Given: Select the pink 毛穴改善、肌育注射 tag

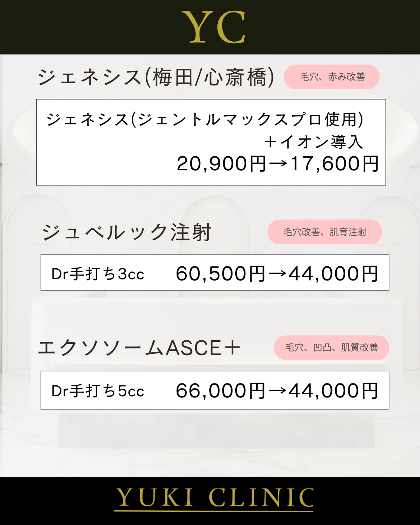Looking at the screenshot, I should click(325, 232).
